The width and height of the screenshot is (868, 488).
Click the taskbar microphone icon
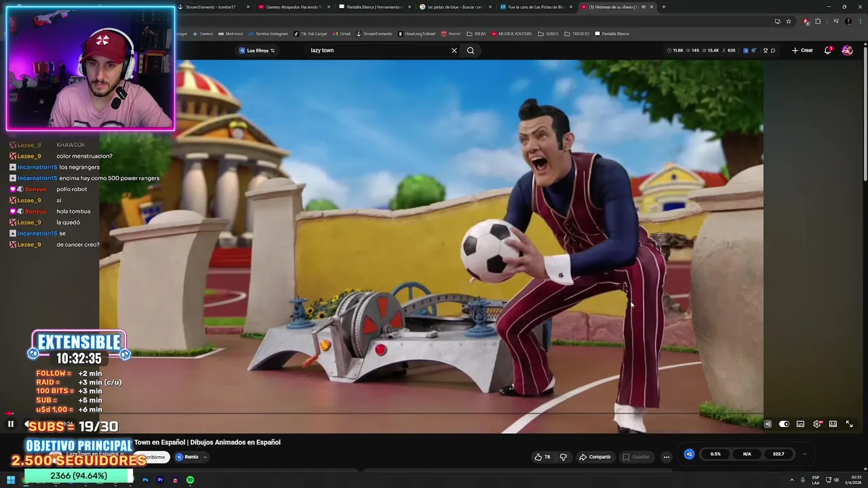[803, 480]
